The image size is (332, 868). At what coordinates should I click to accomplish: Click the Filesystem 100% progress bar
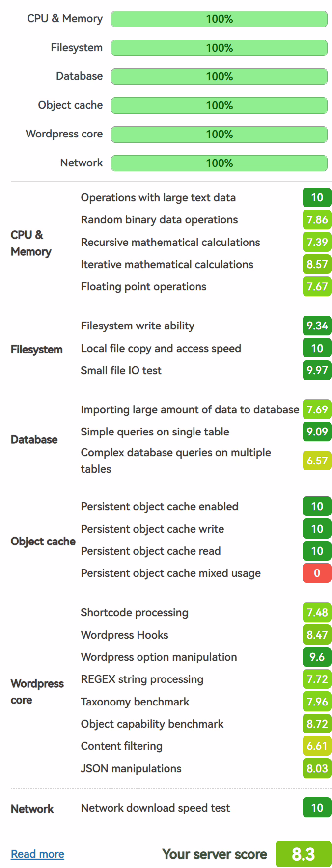(x=219, y=48)
